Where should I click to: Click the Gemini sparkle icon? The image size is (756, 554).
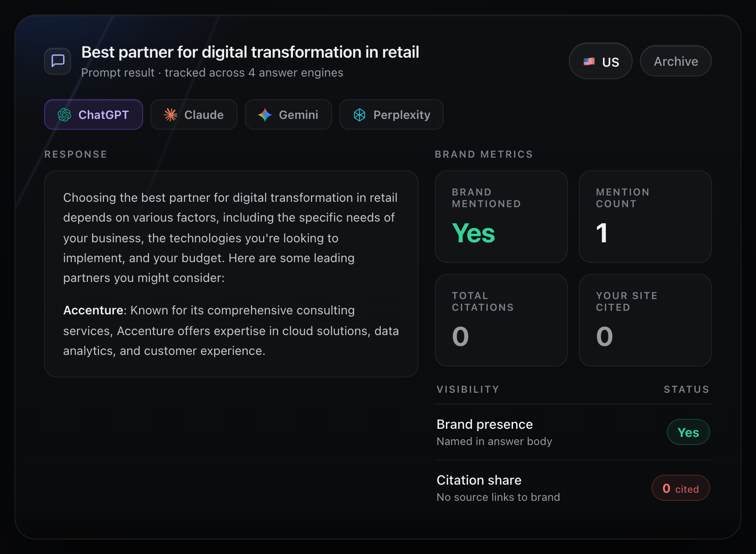265,115
